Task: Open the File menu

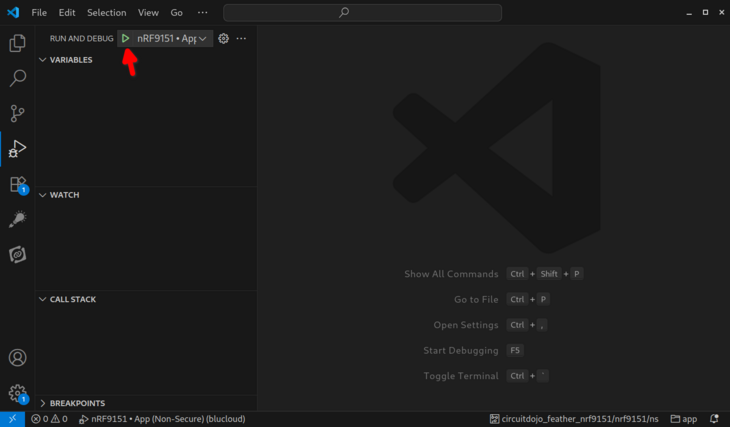Action: tap(39, 13)
